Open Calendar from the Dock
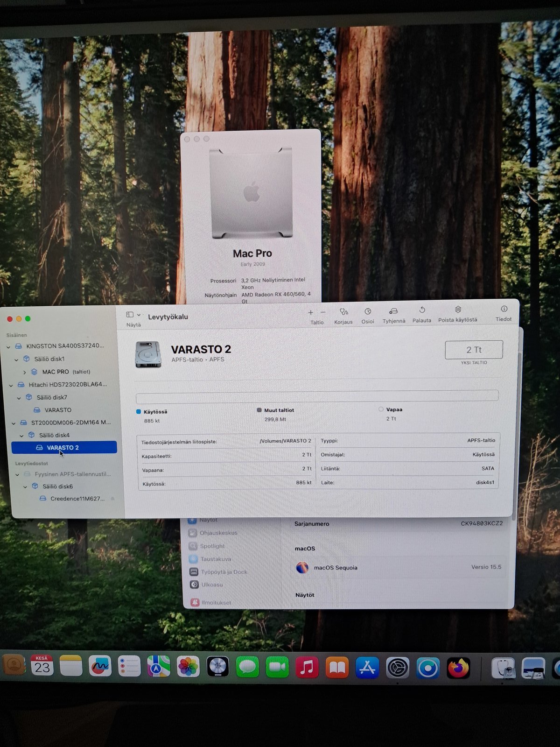This screenshot has height=747, width=560. (42, 666)
